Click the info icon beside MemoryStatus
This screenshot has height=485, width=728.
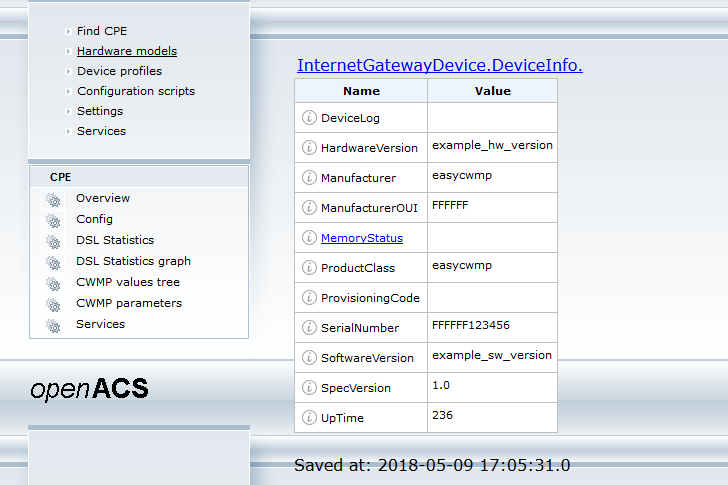click(x=309, y=238)
